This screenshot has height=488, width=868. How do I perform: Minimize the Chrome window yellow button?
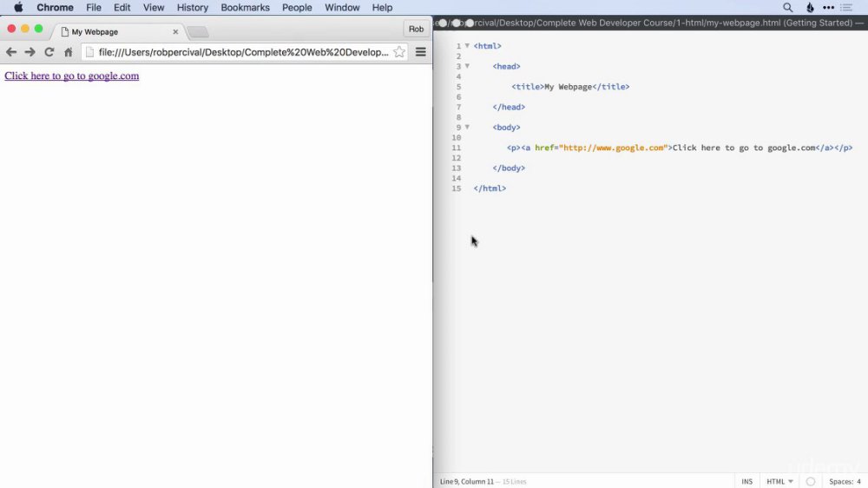pos(25,29)
